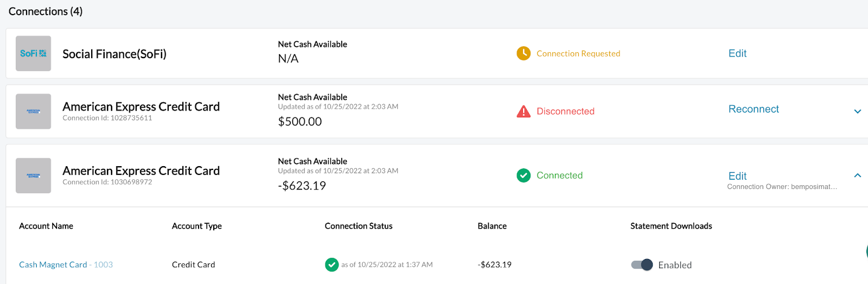The height and width of the screenshot is (284, 868).
Task: Click the green Connected checkmark icon
Action: pos(524,175)
